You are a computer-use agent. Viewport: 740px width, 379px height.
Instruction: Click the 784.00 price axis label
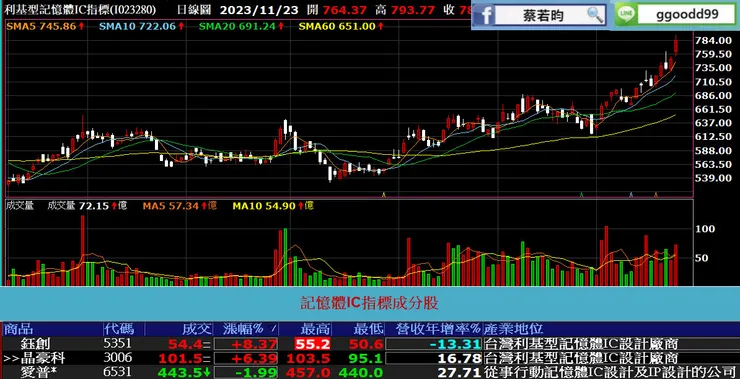[713, 41]
